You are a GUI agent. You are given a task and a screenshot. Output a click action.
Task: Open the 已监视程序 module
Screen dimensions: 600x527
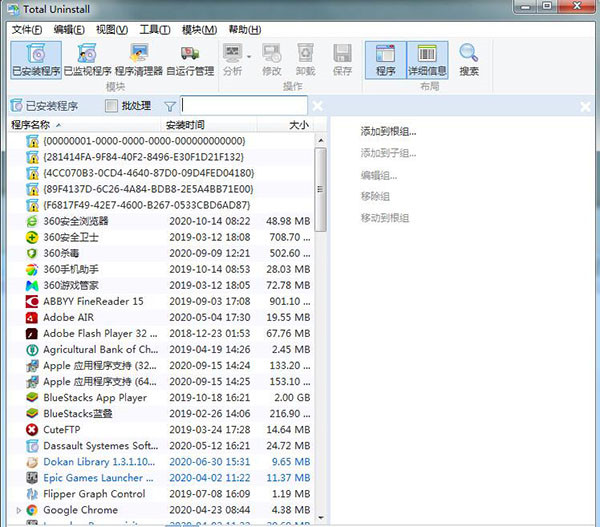click(x=87, y=60)
